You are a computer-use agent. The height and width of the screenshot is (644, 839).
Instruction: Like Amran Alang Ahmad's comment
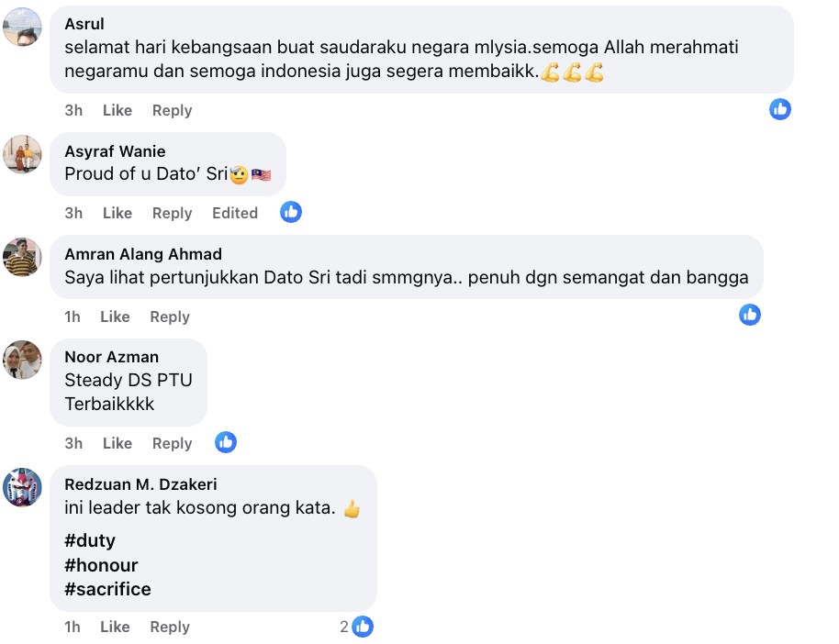tap(115, 316)
